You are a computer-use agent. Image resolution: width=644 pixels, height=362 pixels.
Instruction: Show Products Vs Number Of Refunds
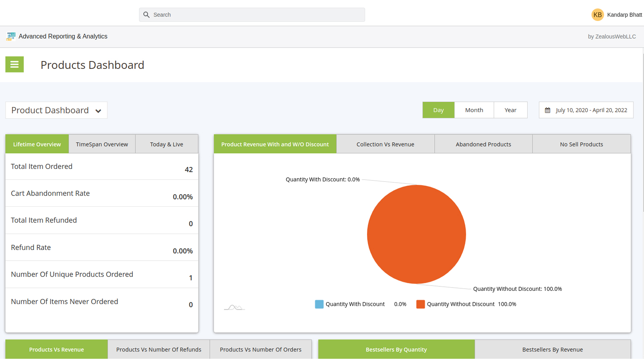tap(159, 350)
